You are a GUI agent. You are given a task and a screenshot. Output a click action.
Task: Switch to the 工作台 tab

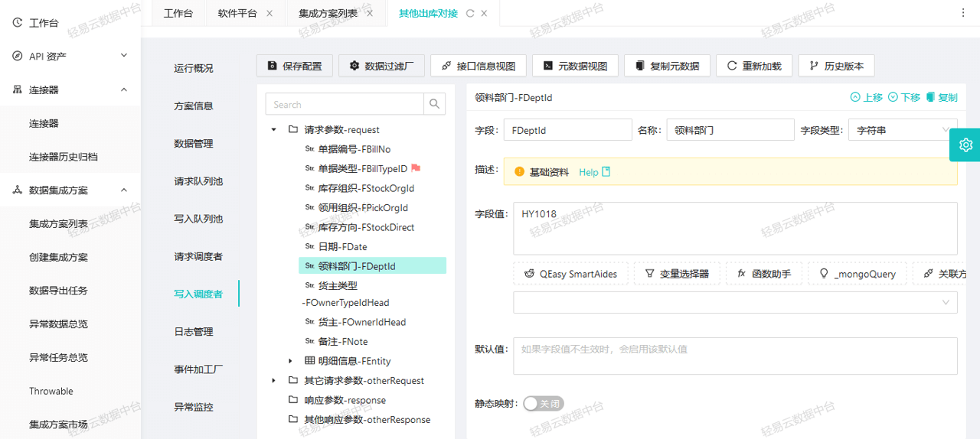(178, 13)
